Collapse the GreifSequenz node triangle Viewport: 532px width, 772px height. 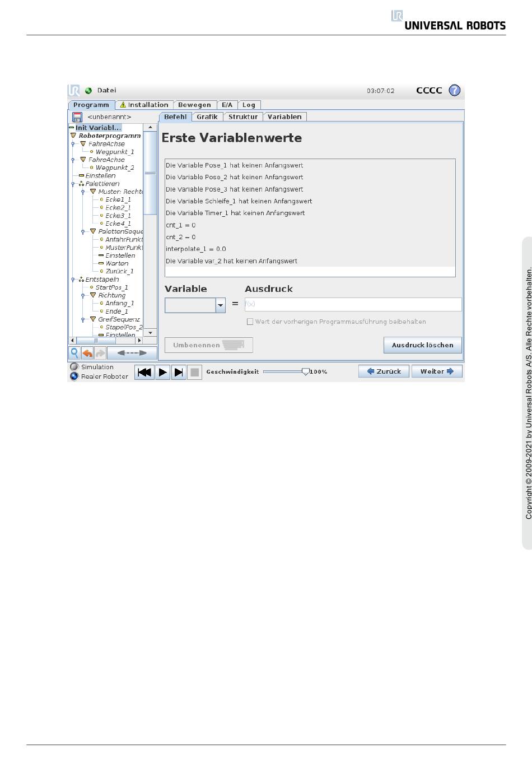coord(93,319)
